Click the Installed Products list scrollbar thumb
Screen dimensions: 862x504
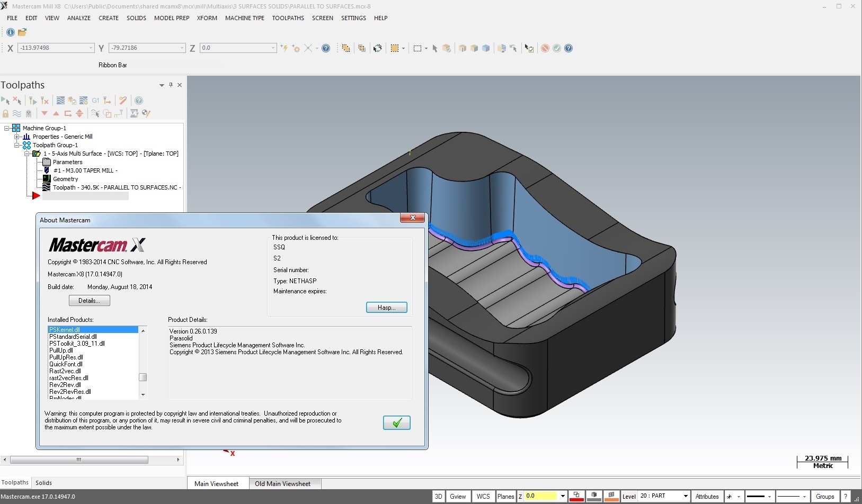click(143, 377)
